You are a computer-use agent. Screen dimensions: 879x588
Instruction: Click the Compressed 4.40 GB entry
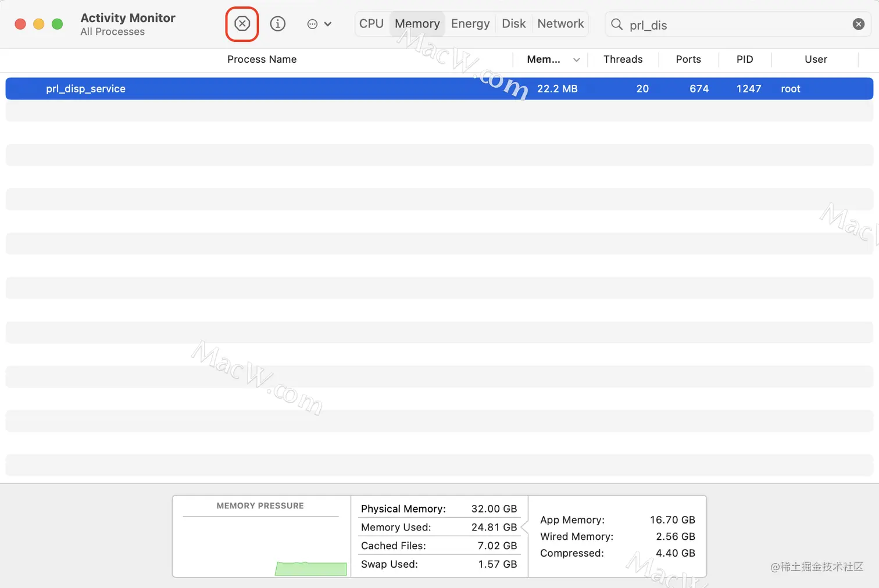pyautogui.click(x=617, y=553)
